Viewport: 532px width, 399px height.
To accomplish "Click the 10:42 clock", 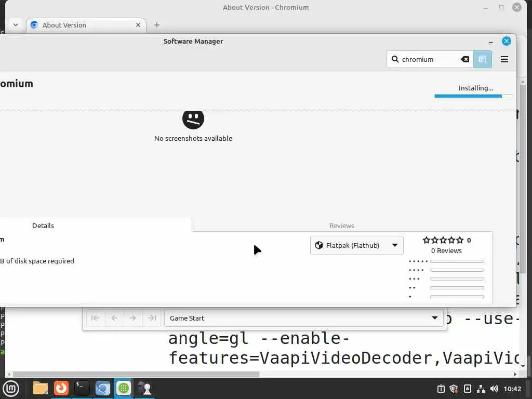I will (x=512, y=389).
